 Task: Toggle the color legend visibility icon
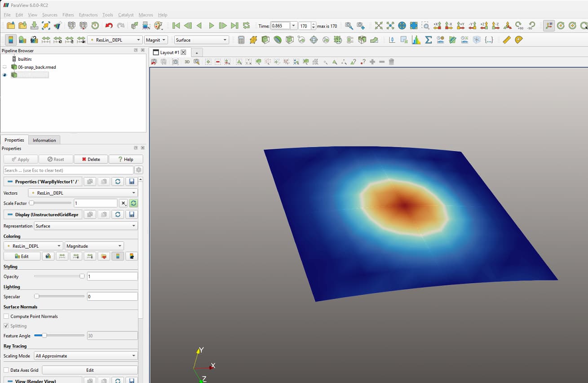11,40
